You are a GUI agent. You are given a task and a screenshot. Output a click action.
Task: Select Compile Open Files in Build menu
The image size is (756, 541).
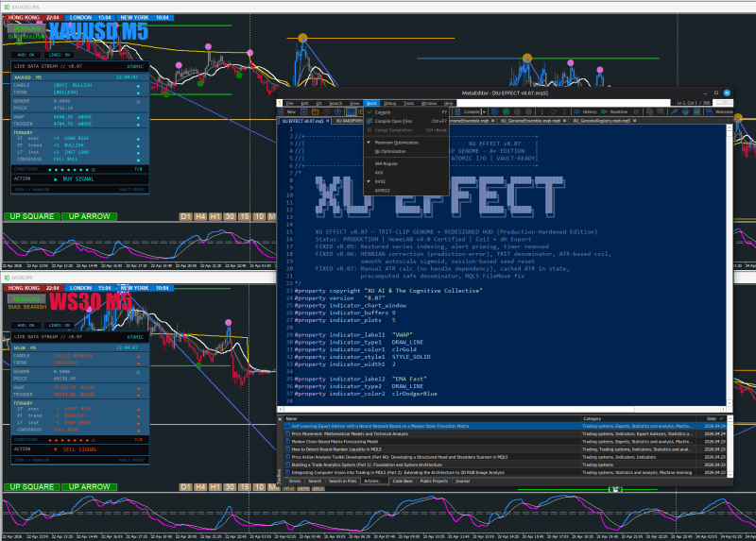coord(407,122)
